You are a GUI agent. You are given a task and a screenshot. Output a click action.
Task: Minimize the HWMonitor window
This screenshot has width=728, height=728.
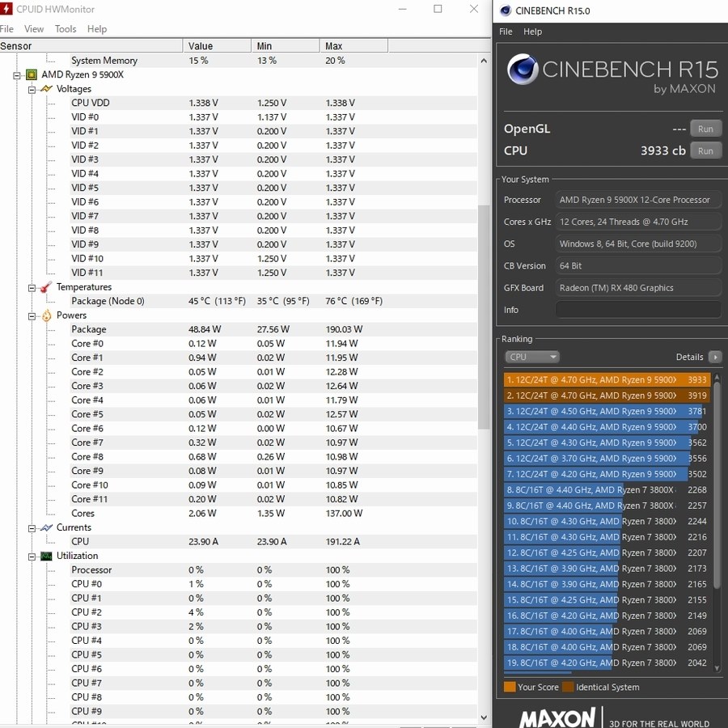pyautogui.click(x=403, y=9)
